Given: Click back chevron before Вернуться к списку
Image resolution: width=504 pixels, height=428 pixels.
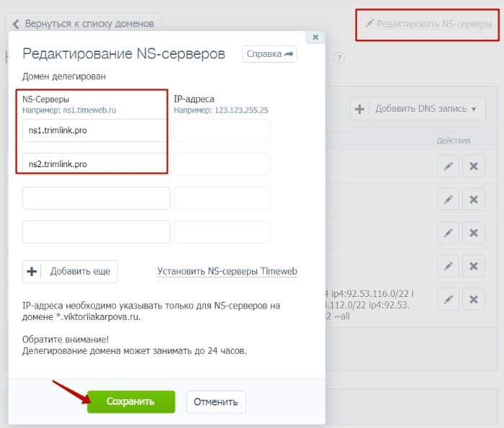Looking at the screenshot, I should point(16,24).
